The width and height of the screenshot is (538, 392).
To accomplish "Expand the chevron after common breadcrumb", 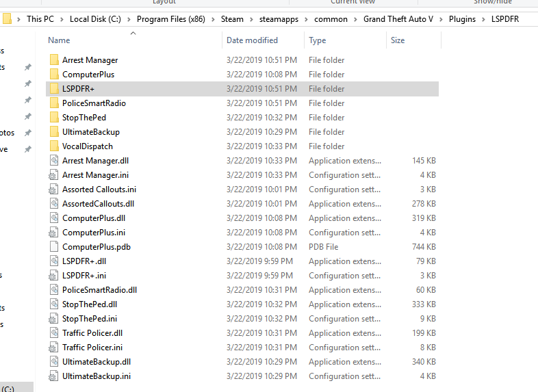I will click(355, 20).
